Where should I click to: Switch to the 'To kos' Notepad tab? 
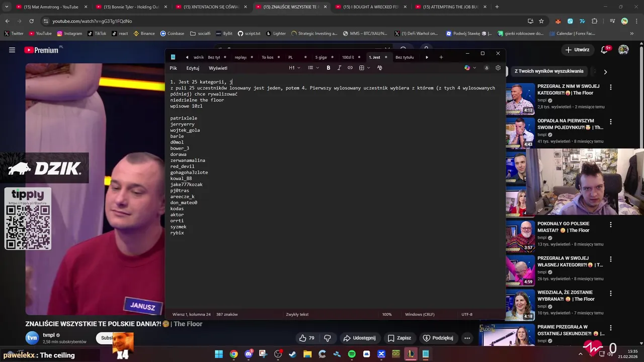(x=268, y=57)
